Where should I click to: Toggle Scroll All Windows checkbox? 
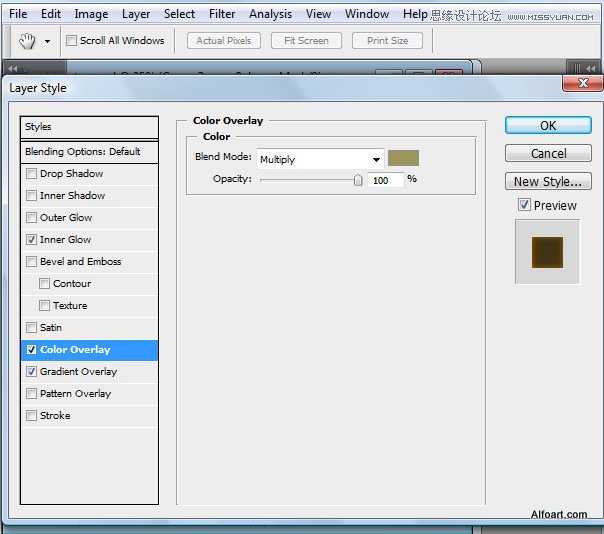point(71,40)
